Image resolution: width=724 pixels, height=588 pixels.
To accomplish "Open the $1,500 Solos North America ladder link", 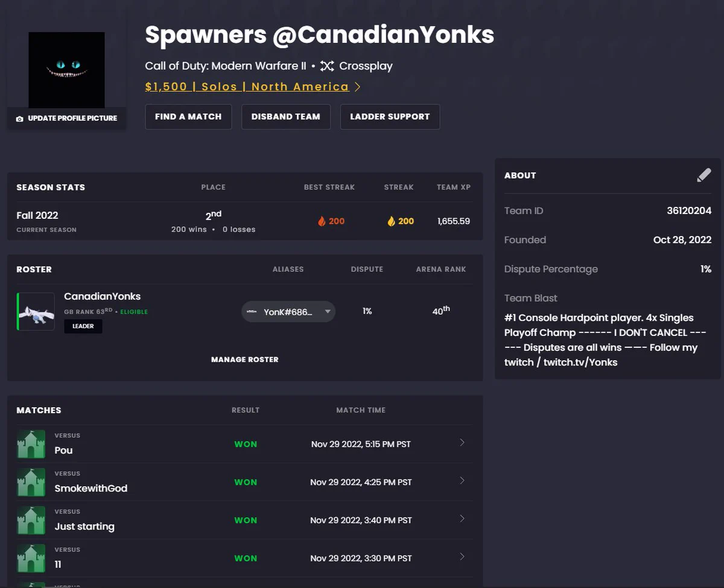I will pos(247,87).
